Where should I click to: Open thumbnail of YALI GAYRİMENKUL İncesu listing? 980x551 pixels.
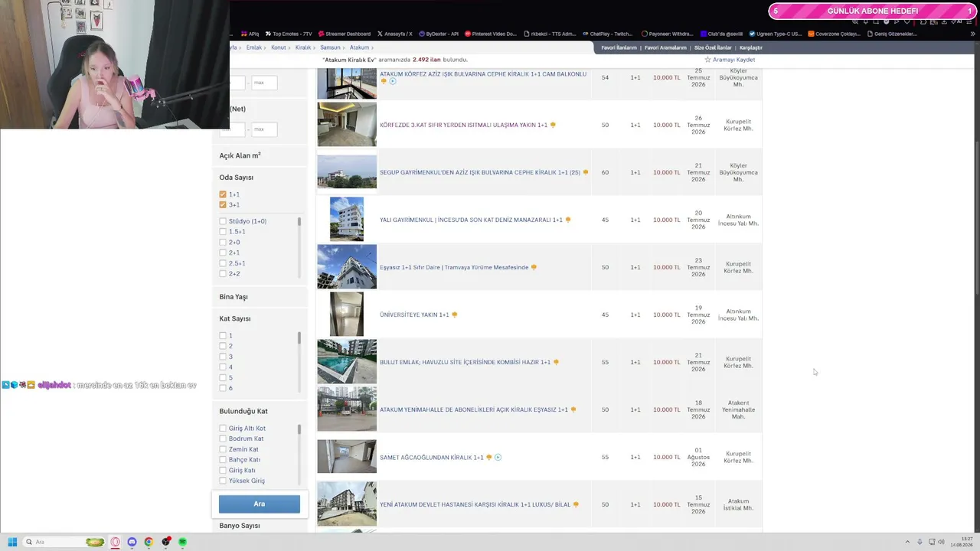pos(347,219)
